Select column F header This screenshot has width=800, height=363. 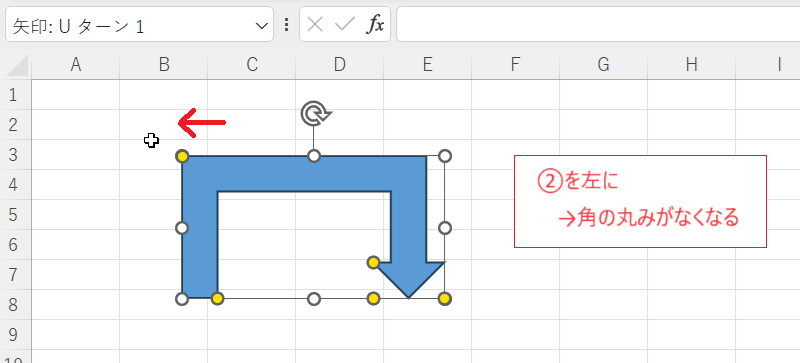515,65
